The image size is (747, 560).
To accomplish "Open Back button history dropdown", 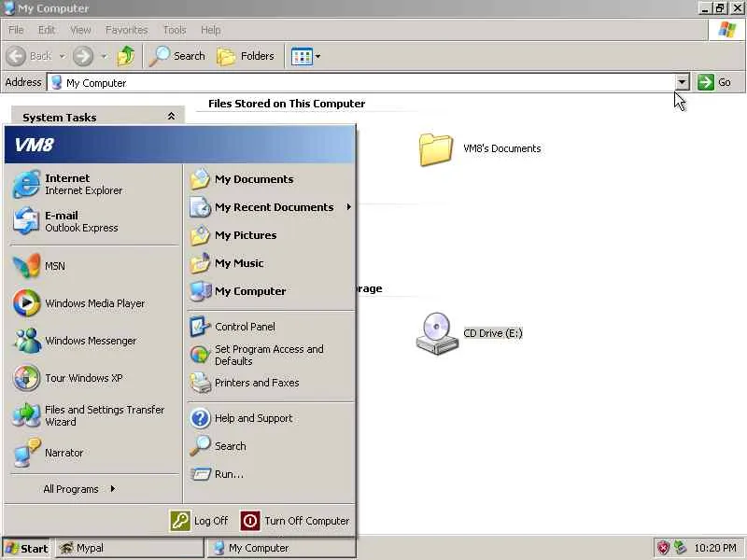I will click(63, 56).
